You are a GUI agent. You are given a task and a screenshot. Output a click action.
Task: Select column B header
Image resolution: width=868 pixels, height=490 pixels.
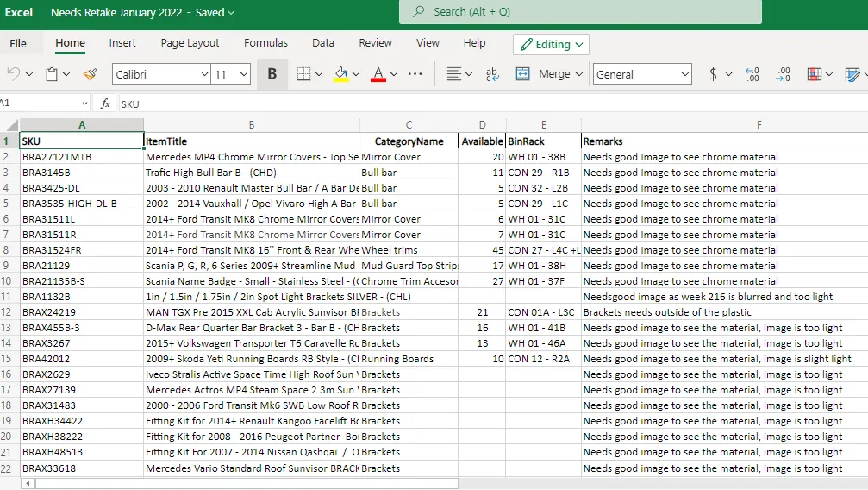coord(252,125)
